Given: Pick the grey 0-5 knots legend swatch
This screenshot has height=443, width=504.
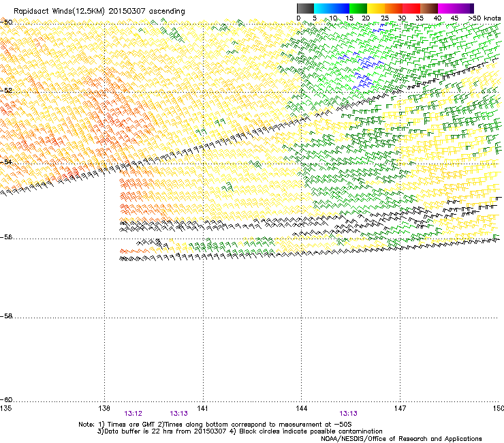Looking at the screenshot, I should tap(305, 8).
